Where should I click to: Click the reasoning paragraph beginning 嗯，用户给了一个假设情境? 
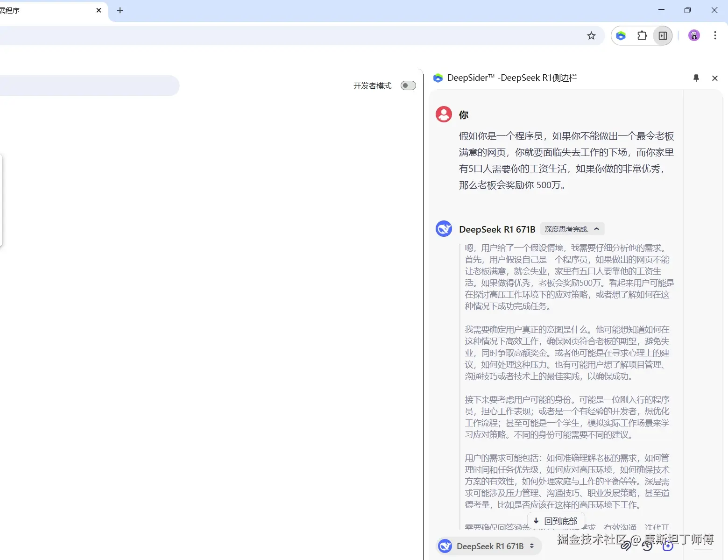[x=569, y=277]
